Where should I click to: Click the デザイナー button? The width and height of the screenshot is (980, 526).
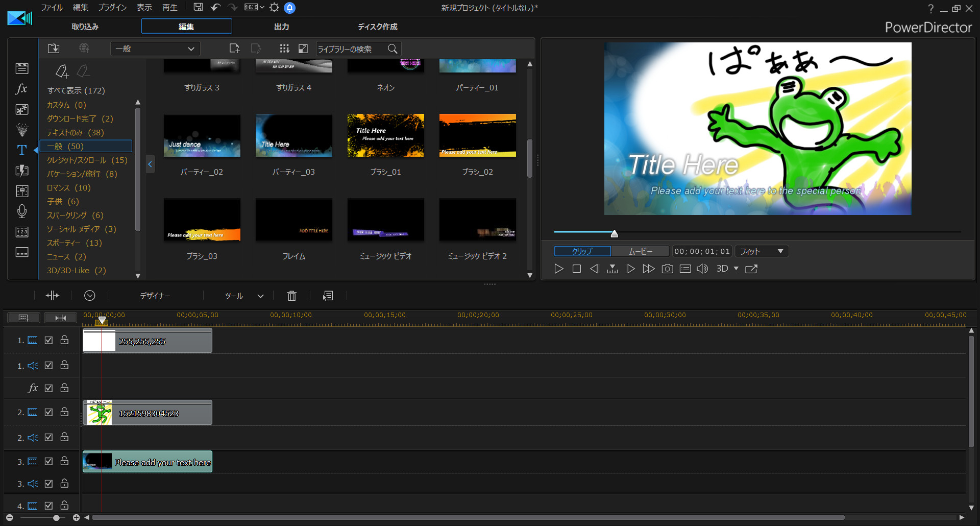155,296
